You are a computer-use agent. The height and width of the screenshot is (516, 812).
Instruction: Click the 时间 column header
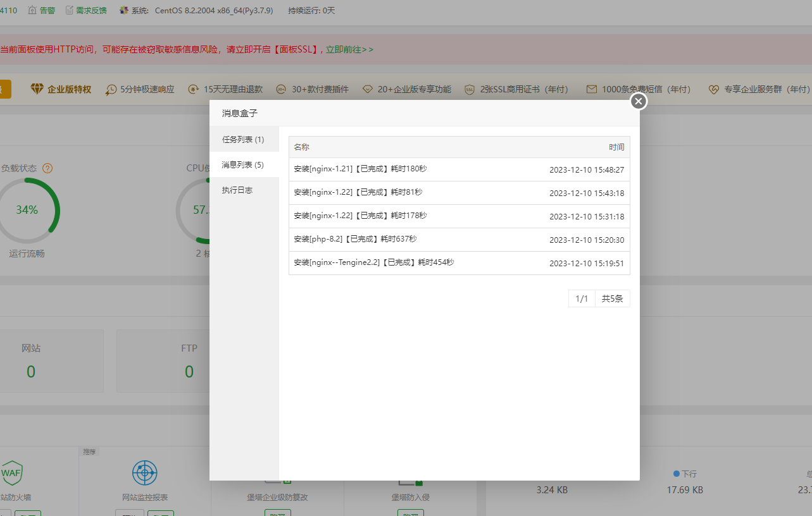[x=616, y=147]
